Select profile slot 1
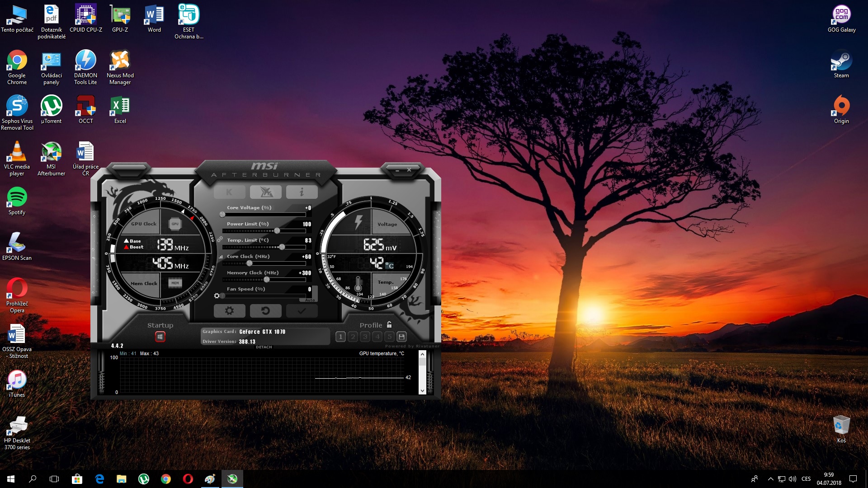The width and height of the screenshot is (868, 488). tap(341, 337)
